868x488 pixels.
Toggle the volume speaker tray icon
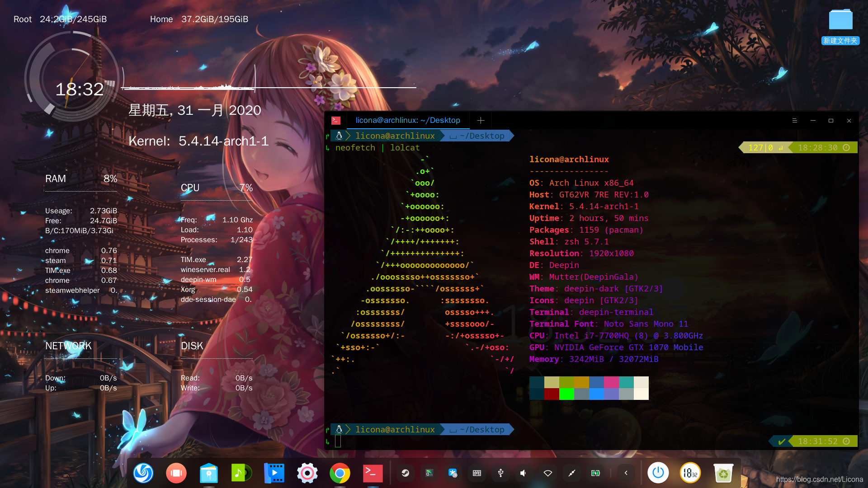point(523,473)
